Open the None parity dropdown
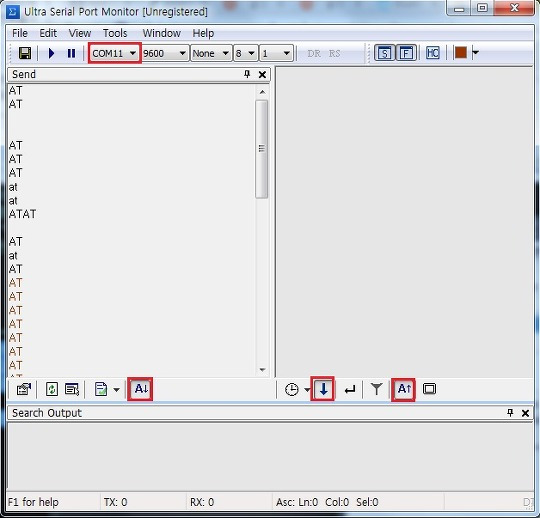This screenshot has width=540, height=518. pyautogui.click(x=211, y=53)
